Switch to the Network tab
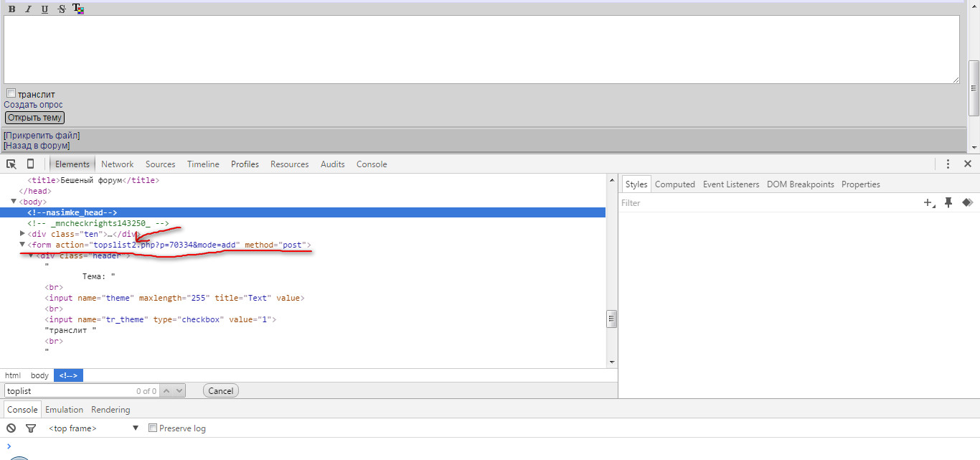The image size is (980, 460). click(117, 164)
